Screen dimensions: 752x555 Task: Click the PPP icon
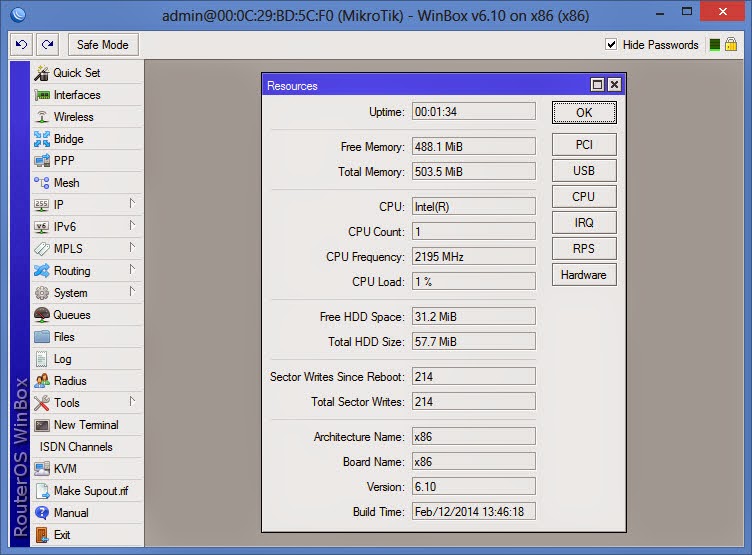pyautogui.click(x=42, y=161)
